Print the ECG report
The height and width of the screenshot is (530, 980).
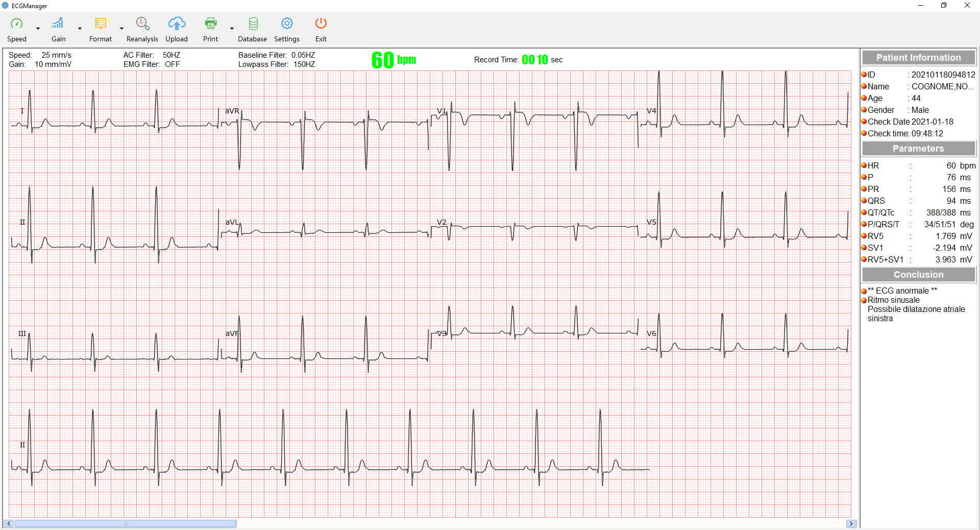pyautogui.click(x=210, y=24)
